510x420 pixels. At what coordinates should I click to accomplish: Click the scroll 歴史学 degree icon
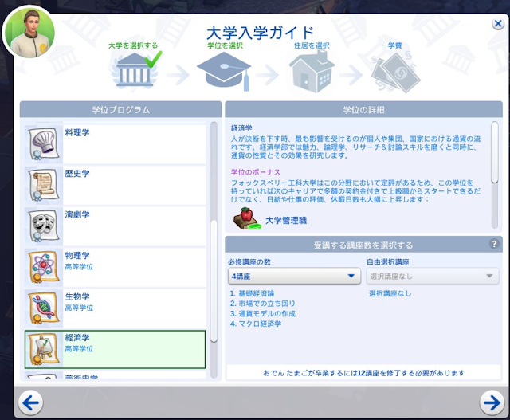click(43, 185)
